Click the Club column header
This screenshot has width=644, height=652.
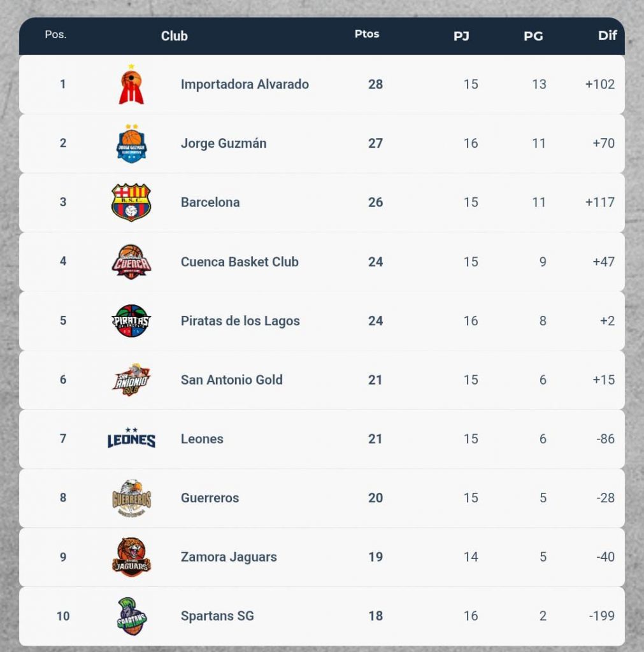click(174, 36)
